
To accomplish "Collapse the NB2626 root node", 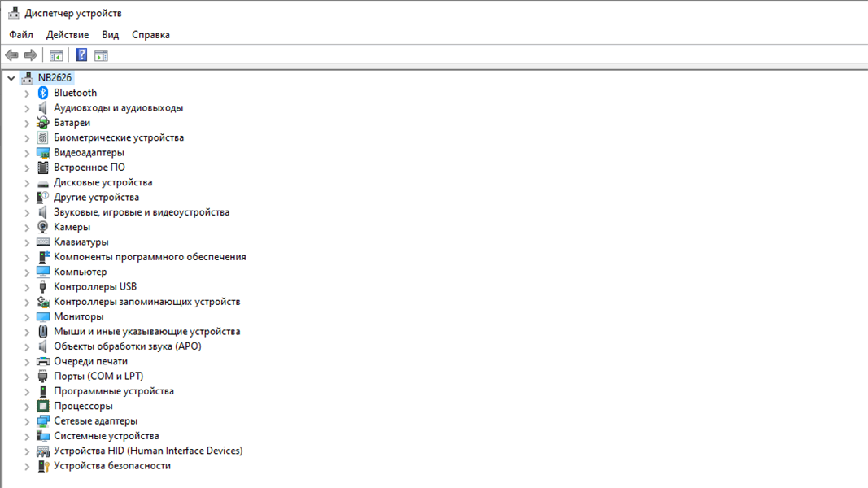I will coord(11,78).
